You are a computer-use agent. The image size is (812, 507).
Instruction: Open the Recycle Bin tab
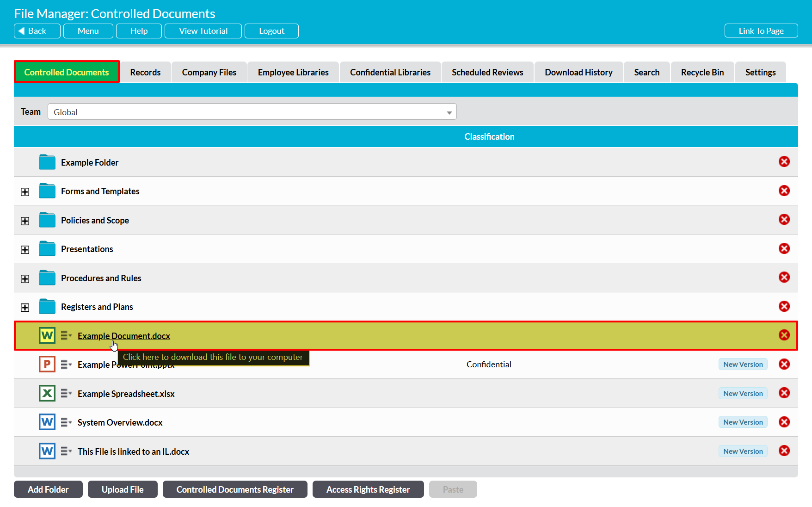[x=702, y=72]
